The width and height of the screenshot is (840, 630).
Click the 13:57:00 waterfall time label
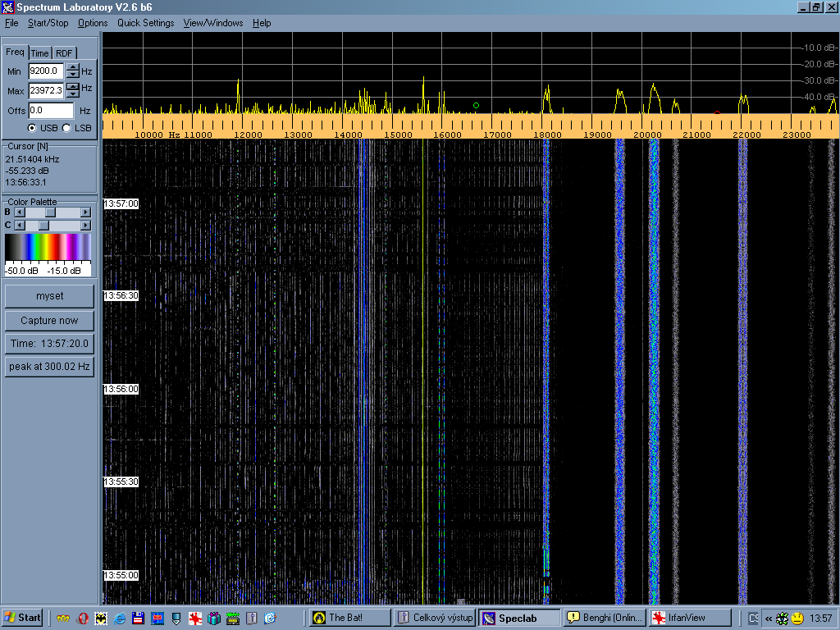pyautogui.click(x=121, y=203)
